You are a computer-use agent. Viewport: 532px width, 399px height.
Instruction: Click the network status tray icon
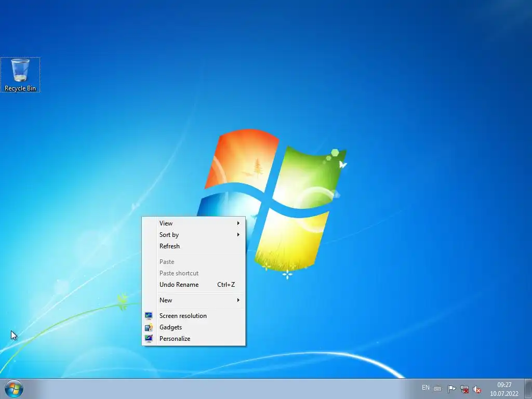[x=464, y=389]
